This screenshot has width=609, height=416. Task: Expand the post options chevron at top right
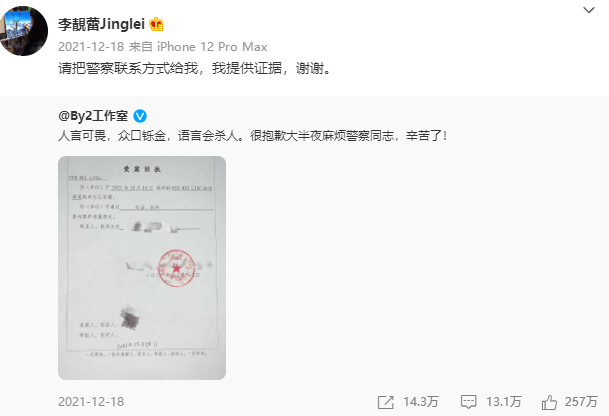589,10
